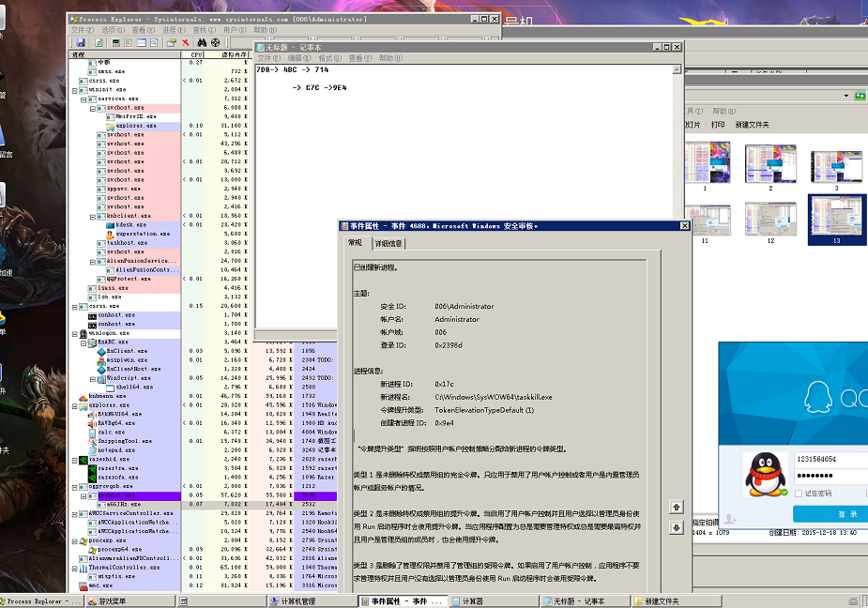The height and width of the screenshot is (608, 868).
Task: Open Process Explorer 选项(O) menu
Action: (113, 30)
